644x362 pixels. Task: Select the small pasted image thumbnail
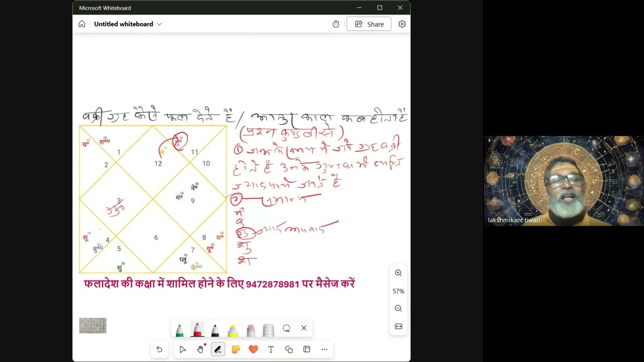pyautogui.click(x=93, y=325)
